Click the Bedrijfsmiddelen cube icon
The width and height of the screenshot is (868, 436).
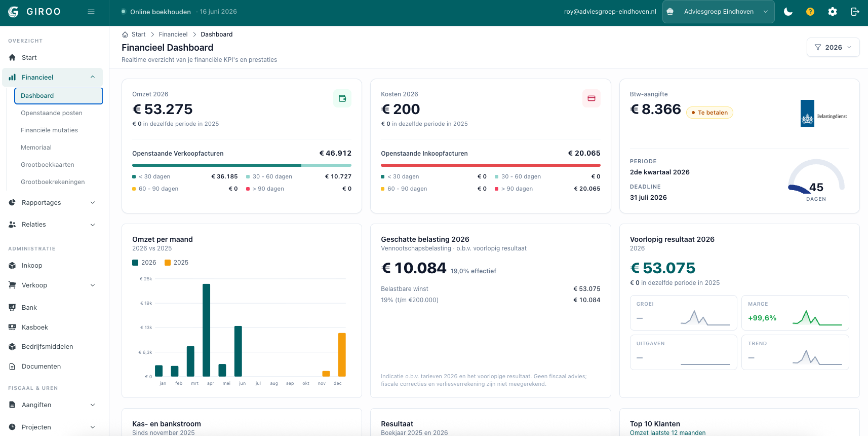pos(12,347)
